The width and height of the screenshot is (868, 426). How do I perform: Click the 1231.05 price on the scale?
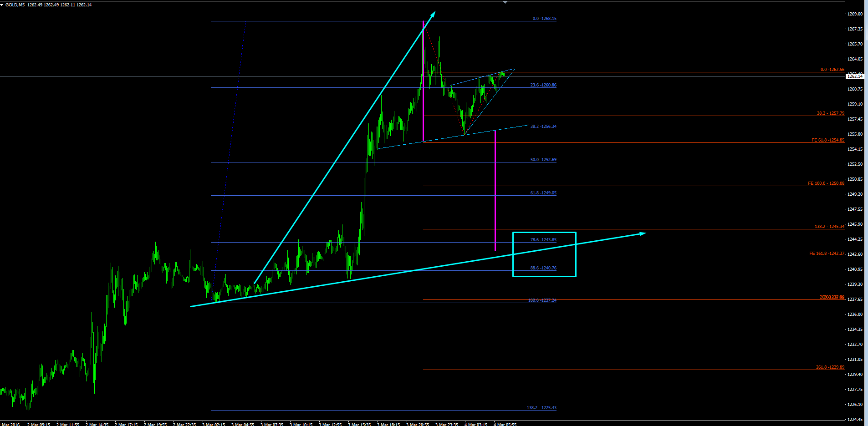click(855, 360)
